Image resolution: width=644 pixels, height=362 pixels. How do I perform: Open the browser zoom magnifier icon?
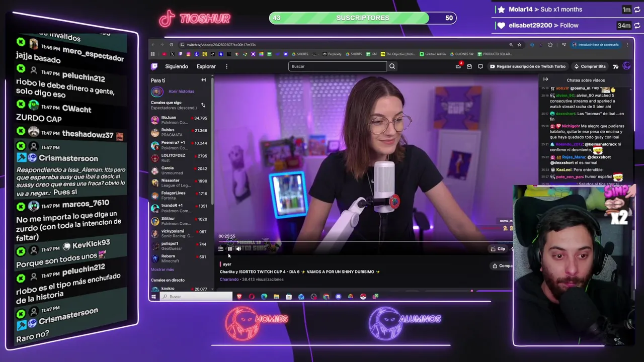[x=511, y=45]
